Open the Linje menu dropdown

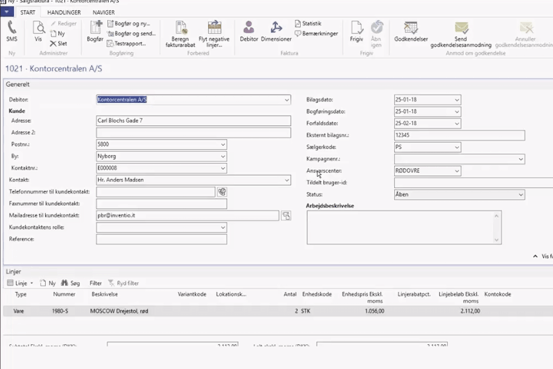(x=20, y=283)
